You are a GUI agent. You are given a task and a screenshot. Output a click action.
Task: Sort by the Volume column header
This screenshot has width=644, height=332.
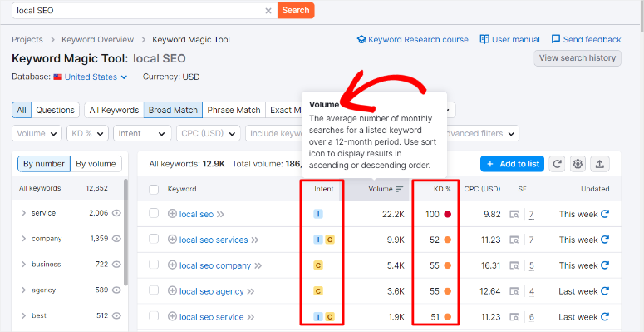pos(386,189)
